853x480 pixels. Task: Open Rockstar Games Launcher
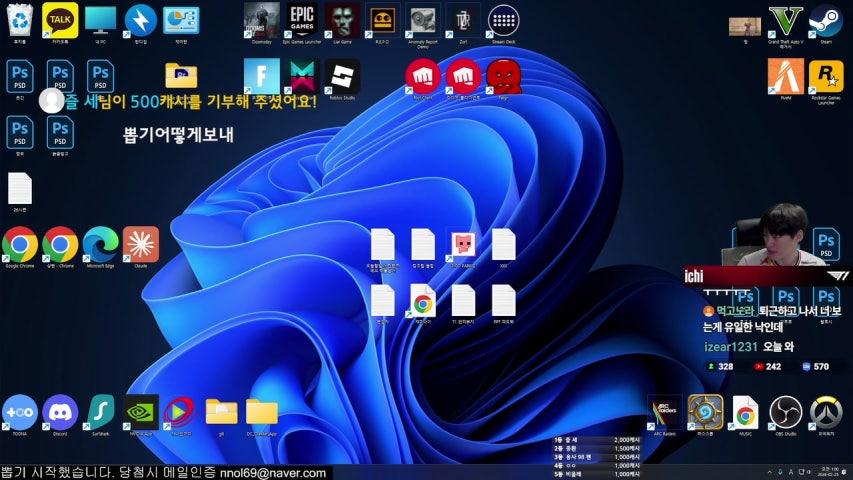pyautogui.click(x=825, y=76)
